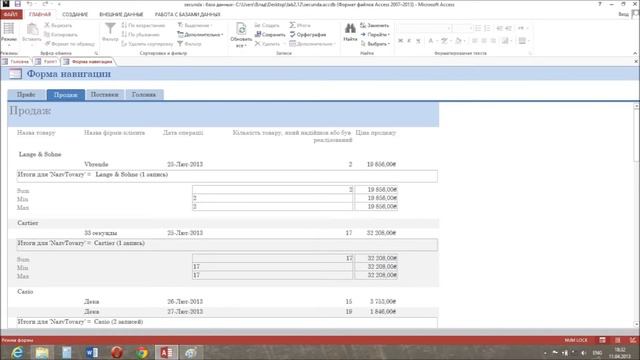Open the ФАЙЛ menu
Screen dimensions: 640x360
(x=11, y=14)
